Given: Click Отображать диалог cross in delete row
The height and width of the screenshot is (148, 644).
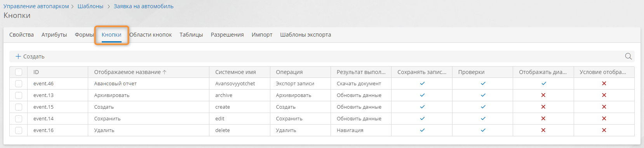Looking at the screenshot, I should pyautogui.click(x=543, y=130).
